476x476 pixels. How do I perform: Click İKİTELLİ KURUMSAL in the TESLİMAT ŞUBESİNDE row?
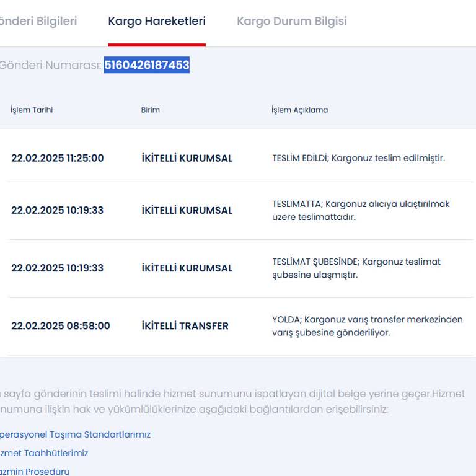pyautogui.click(x=187, y=268)
